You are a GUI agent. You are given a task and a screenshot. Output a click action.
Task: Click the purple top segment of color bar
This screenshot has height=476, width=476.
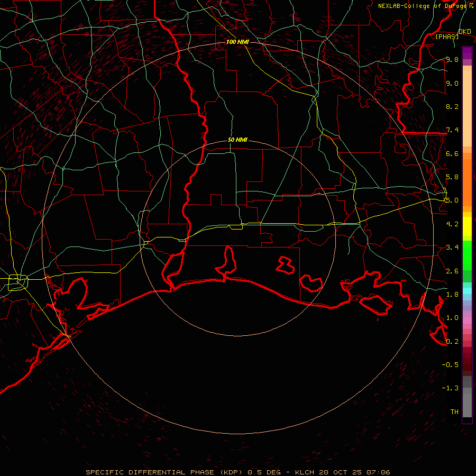pyautogui.click(x=467, y=53)
